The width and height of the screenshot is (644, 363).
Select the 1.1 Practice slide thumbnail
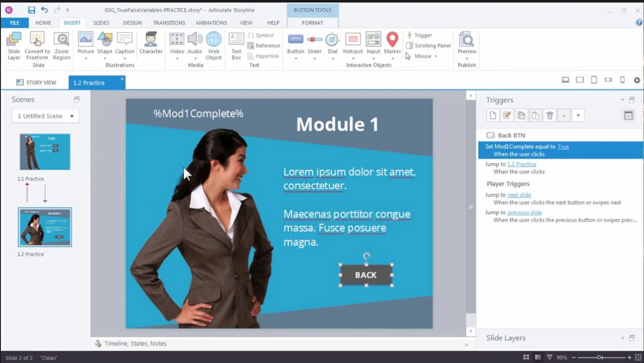coord(45,152)
